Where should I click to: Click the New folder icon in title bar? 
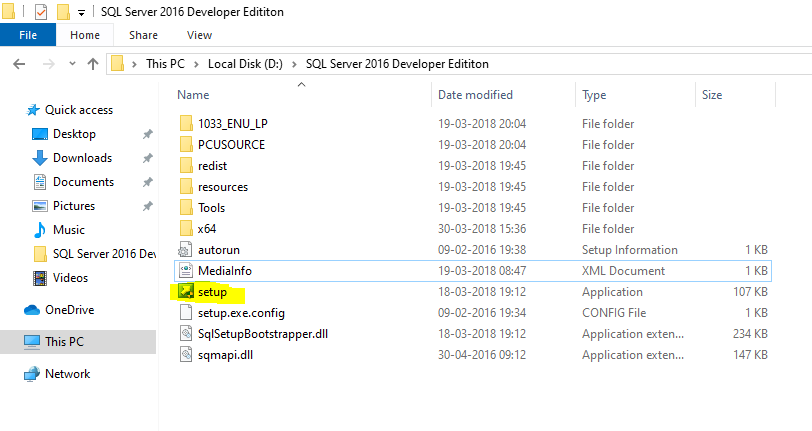pyautogui.click(x=63, y=11)
